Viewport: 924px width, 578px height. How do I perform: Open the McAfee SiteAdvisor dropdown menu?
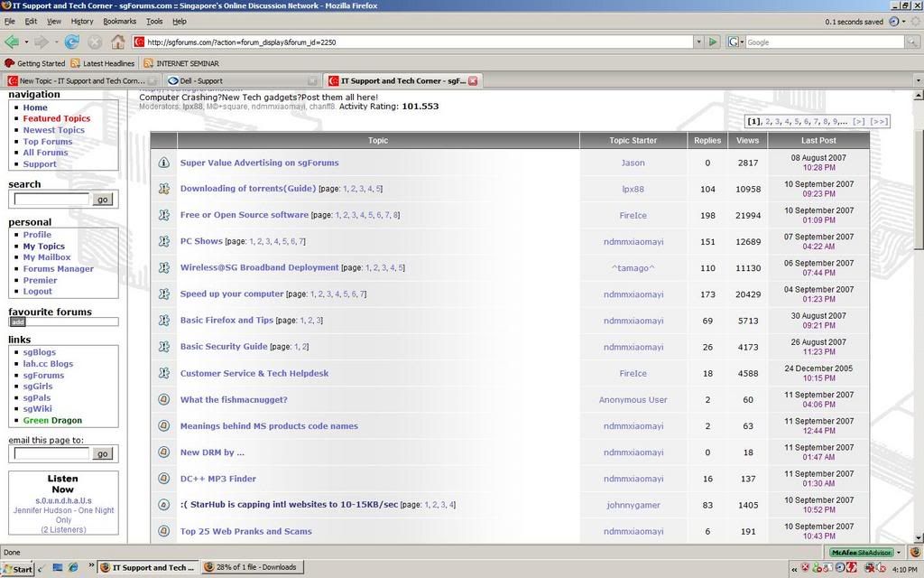tap(897, 552)
